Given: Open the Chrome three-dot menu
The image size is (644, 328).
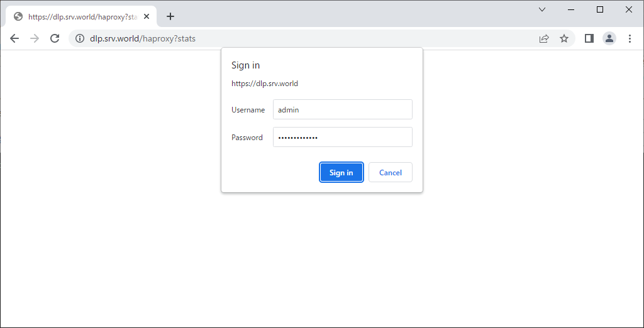Looking at the screenshot, I should tap(630, 38).
